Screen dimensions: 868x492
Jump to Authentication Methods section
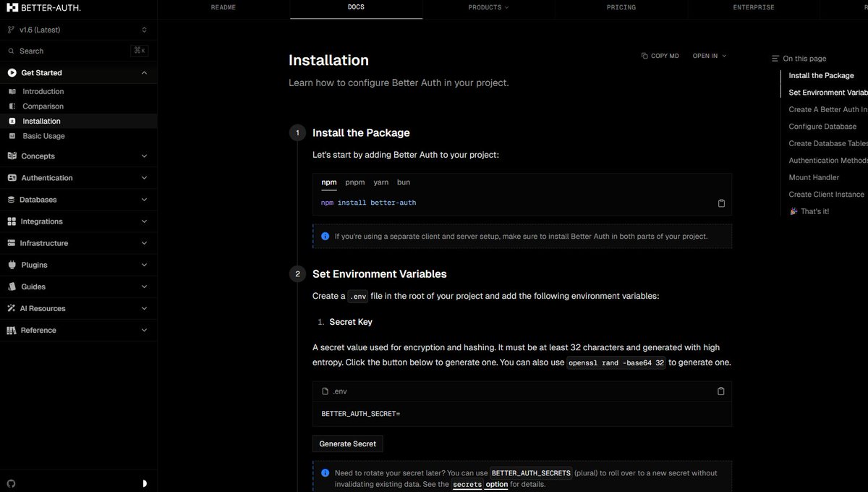coord(828,161)
